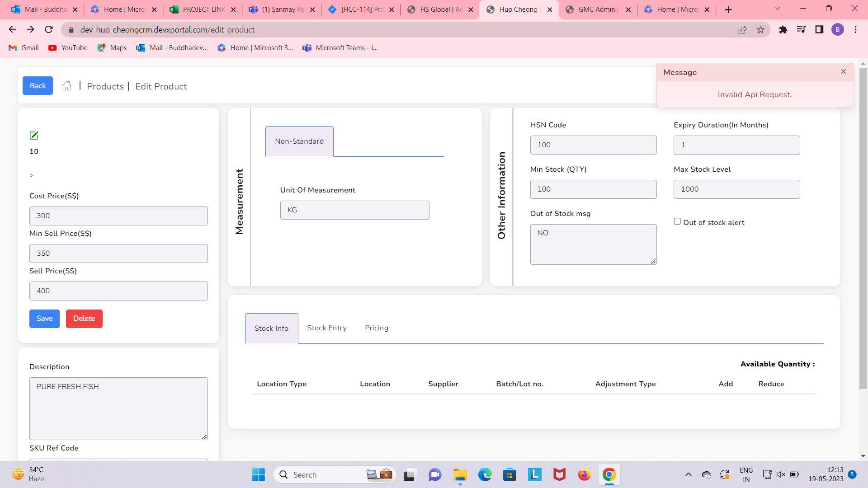The image size is (868, 488).
Task: Click the red Delete button
Action: [84, 319]
